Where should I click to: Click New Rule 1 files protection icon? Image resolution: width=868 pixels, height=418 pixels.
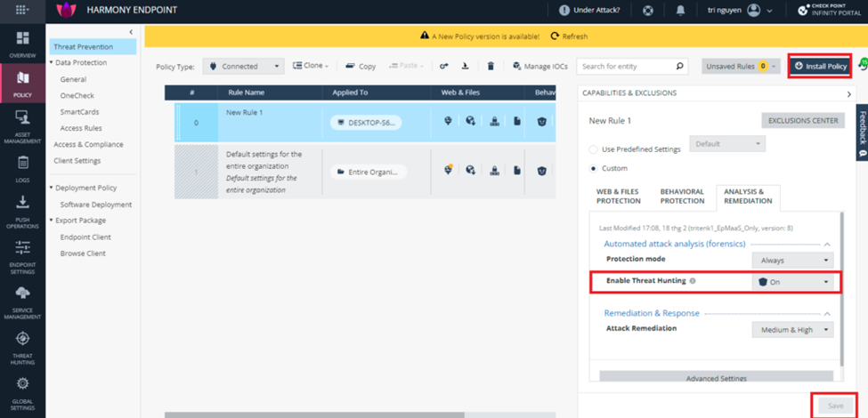coord(517,122)
